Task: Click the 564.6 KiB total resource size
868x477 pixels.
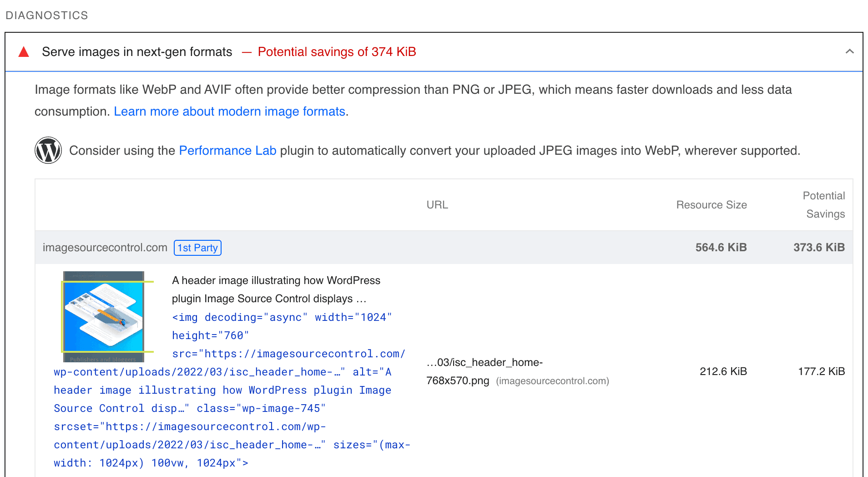Action: point(721,248)
